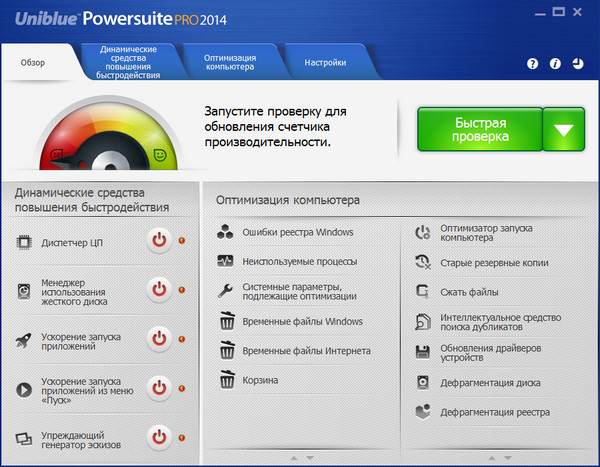Viewport: 600px width, 467px height.
Task: Click the Динамические средства повышения быстродействия panel heading
Action: pyautogui.click(x=92, y=200)
